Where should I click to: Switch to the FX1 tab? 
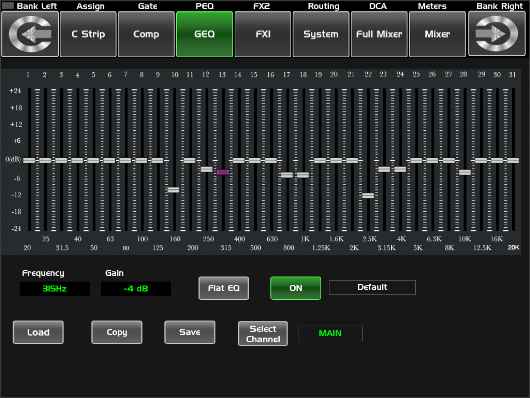coord(263,34)
